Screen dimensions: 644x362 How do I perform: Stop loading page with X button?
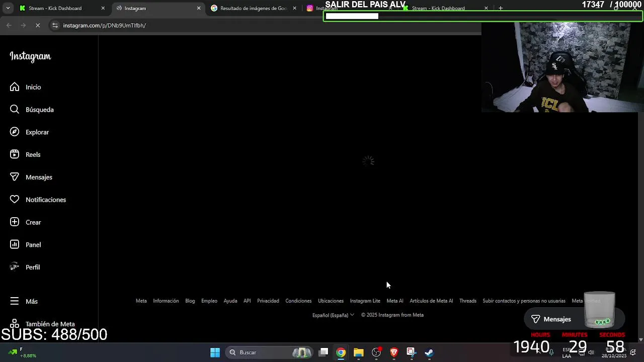tap(38, 25)
